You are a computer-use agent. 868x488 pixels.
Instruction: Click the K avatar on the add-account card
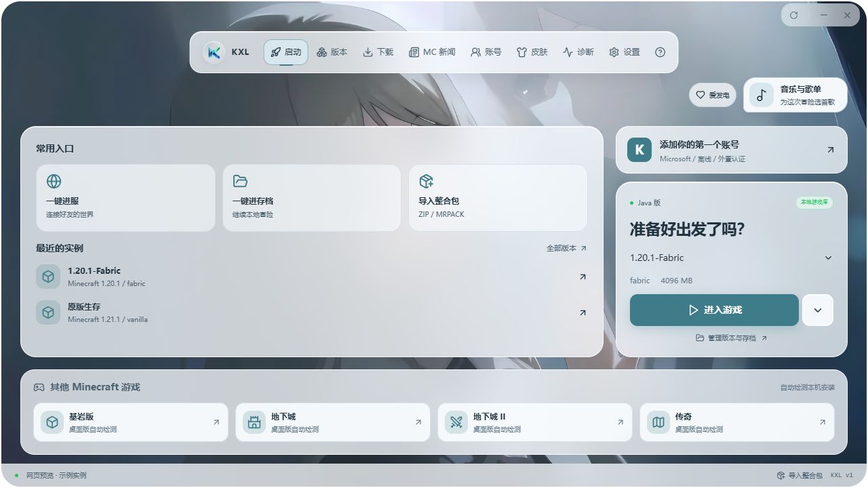click(639, 150)
